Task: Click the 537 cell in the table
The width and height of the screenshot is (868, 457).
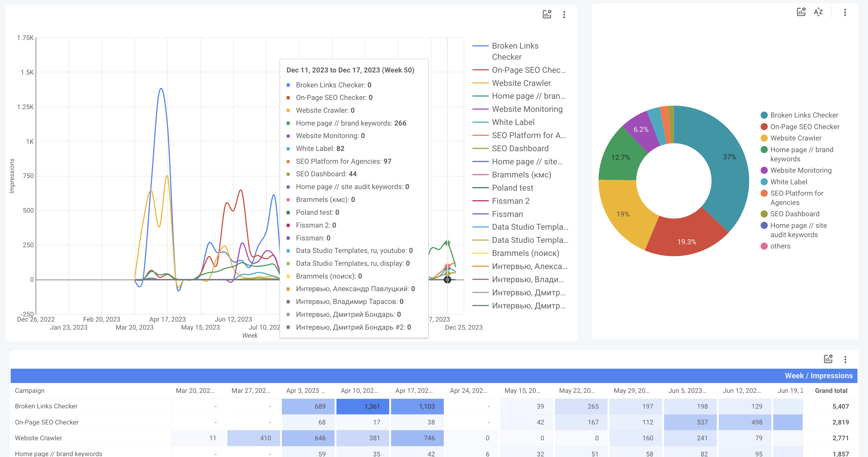Action: tap(690, 422)
